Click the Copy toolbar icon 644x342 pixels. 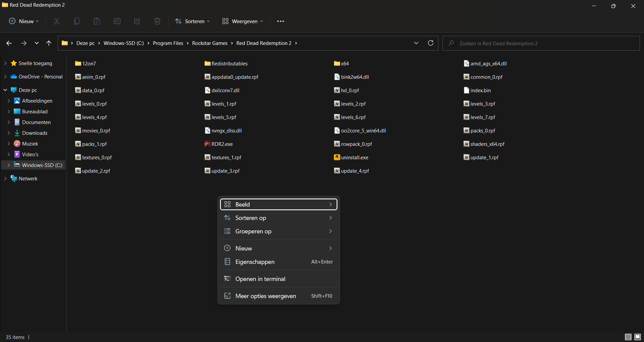coord(77,21)
